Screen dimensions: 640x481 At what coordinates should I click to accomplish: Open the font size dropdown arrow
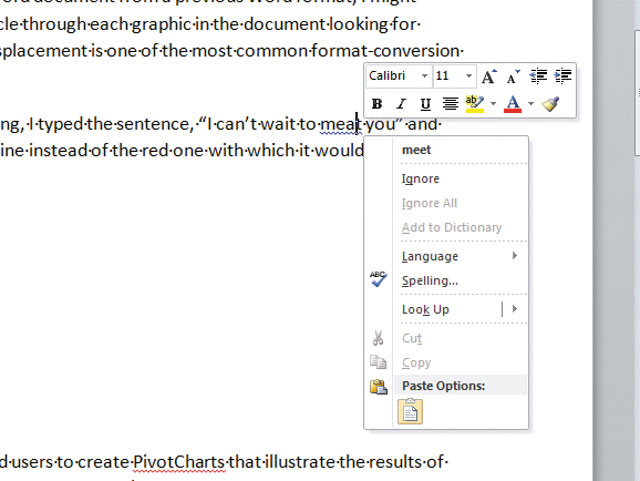[x=469, y=76]
